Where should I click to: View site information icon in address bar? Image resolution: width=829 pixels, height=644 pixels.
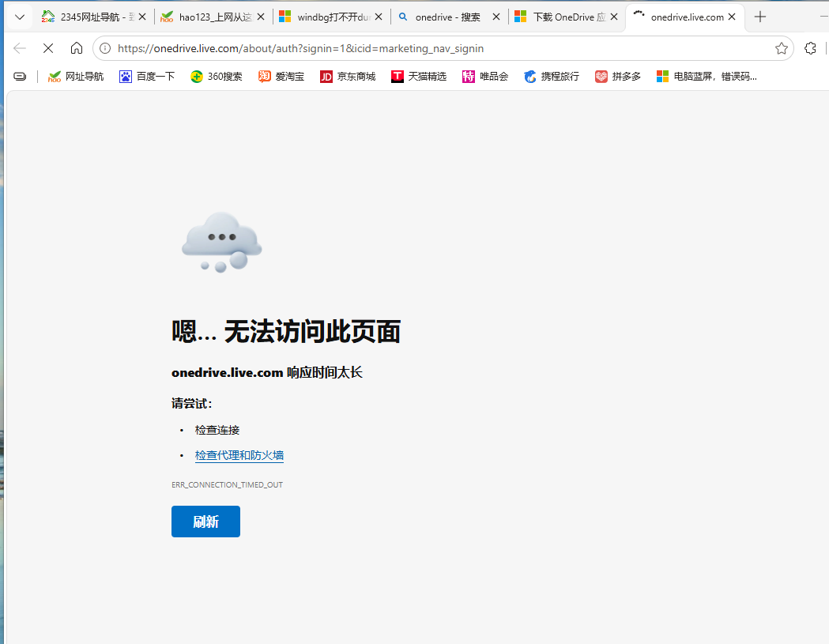[x=105, y=49]
